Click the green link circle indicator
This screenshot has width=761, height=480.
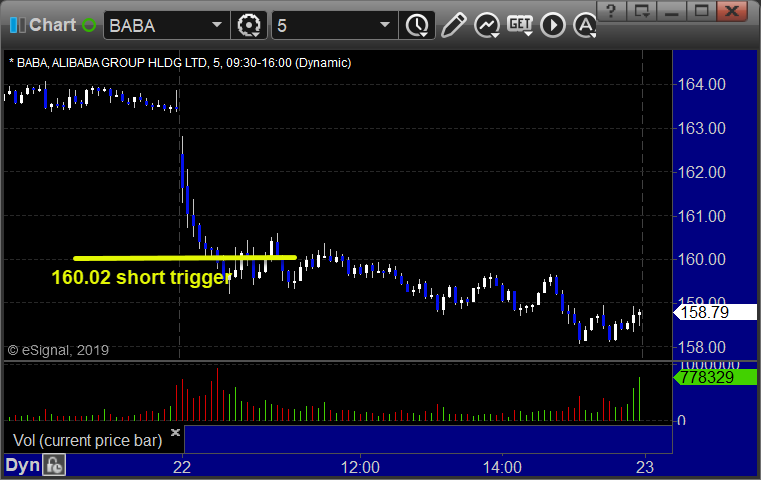coord(89,25)
